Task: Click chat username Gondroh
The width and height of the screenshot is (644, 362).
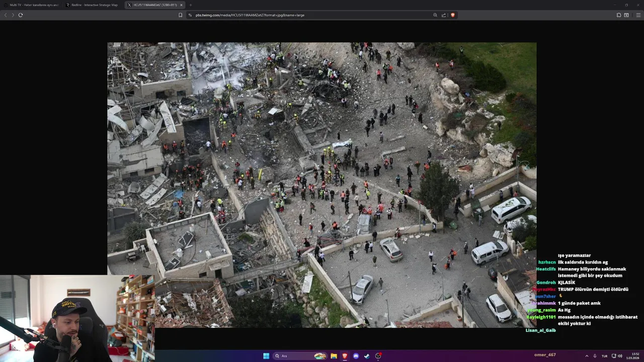Action: tap(546, 283)
